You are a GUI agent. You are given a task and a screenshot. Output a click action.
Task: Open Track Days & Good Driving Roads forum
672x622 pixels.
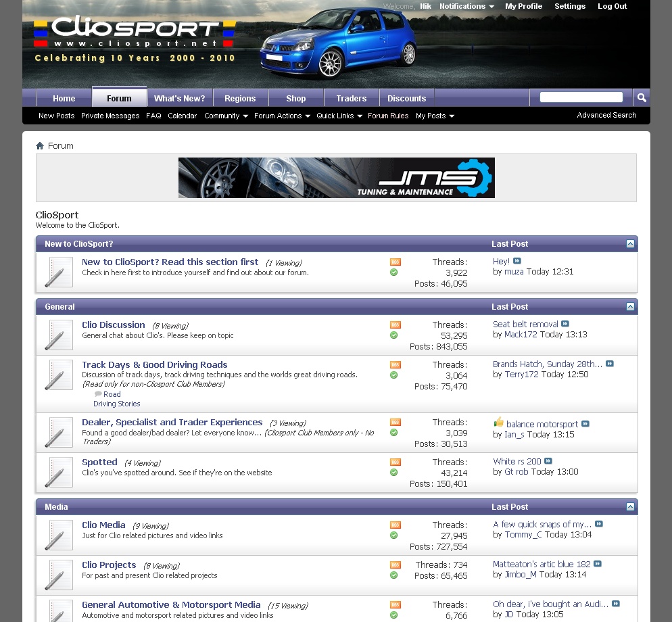pos(154,365)
